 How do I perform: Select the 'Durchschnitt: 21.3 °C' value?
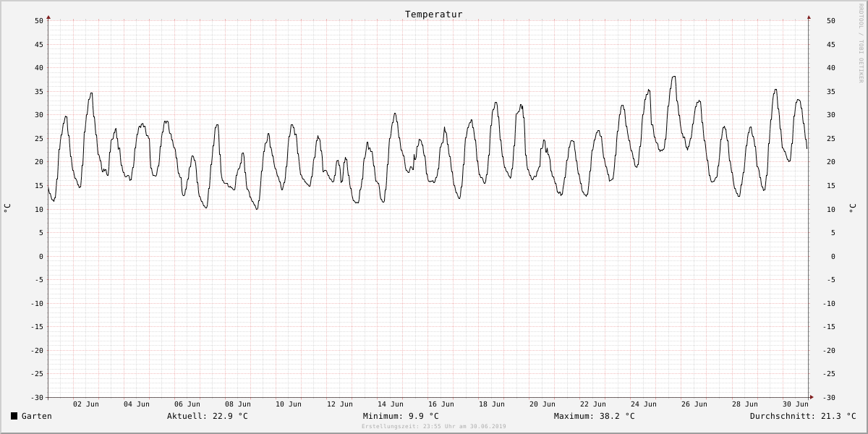[803, 416]
